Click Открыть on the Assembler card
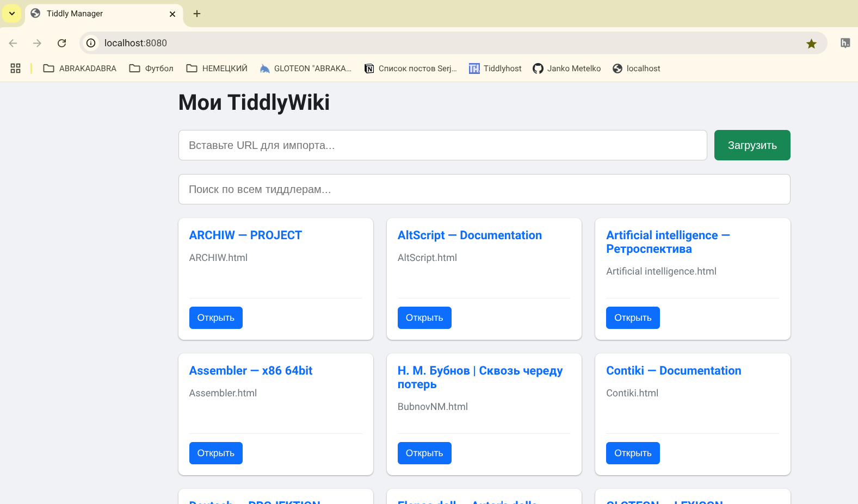The height and width of the screenshot is (504, 858). [x=216, y=453]
